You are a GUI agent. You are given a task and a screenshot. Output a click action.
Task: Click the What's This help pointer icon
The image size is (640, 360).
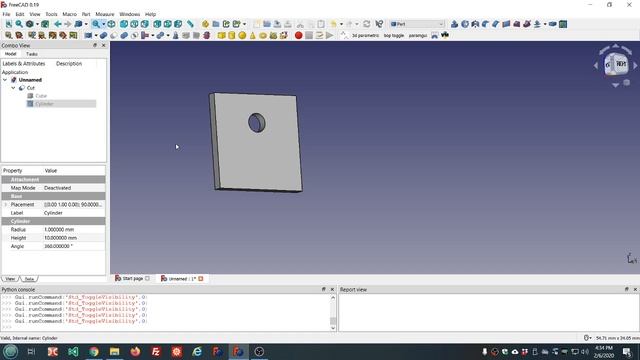point(379,24)
